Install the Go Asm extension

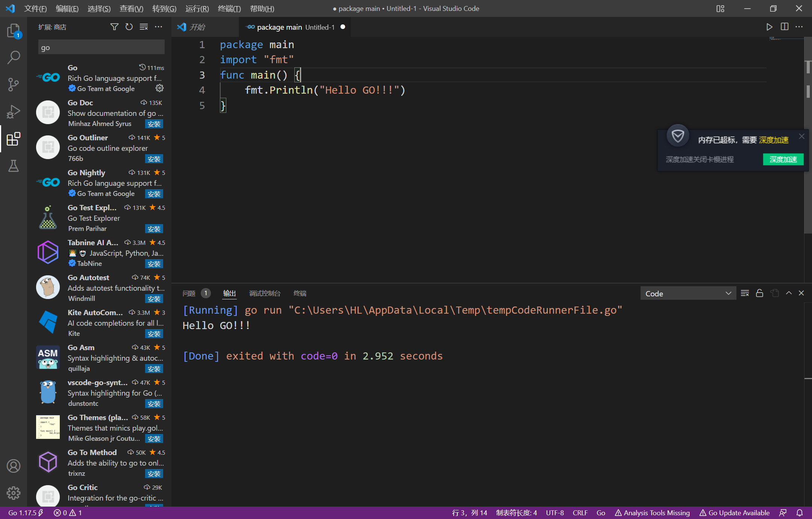click(x=154, y=369)
